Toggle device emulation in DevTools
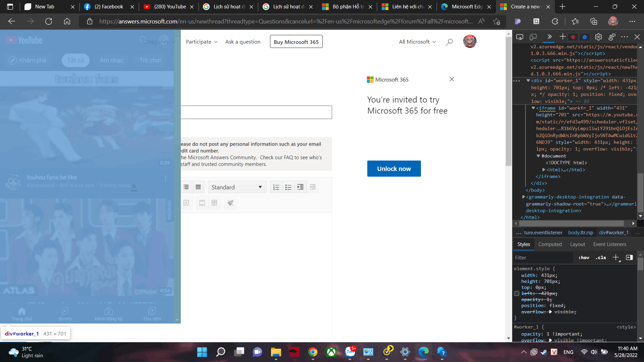Viewport: 644px width, 362px height. pos(533,37)
